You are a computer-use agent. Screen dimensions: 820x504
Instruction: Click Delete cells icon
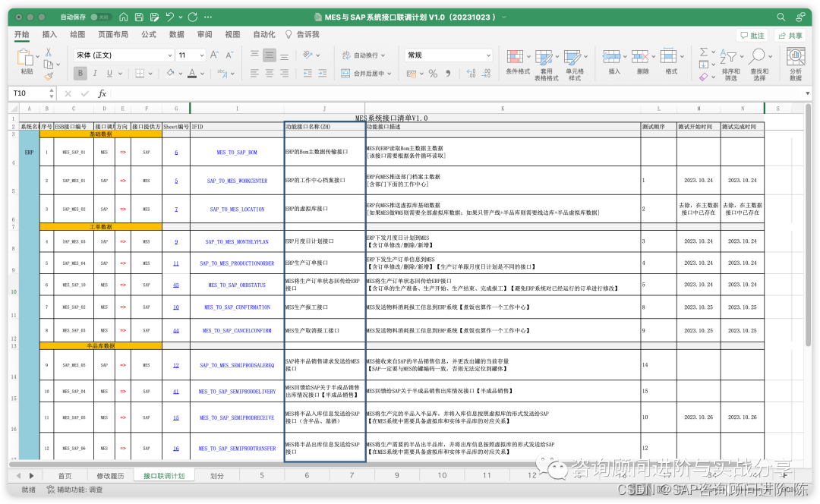click(640, 56)
